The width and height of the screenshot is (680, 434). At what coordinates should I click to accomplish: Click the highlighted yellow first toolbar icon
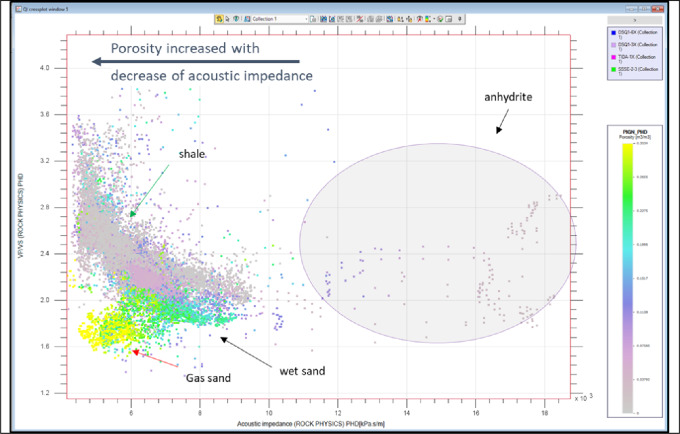point(219,19)
